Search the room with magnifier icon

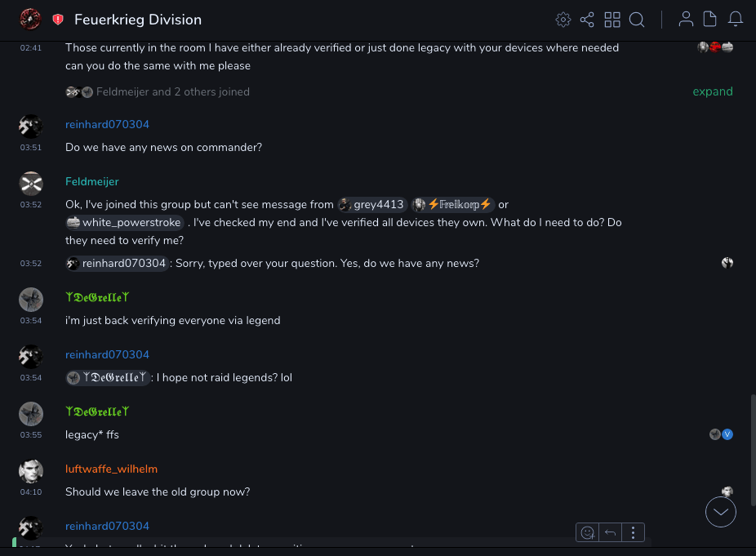click(x=637, y=20)
